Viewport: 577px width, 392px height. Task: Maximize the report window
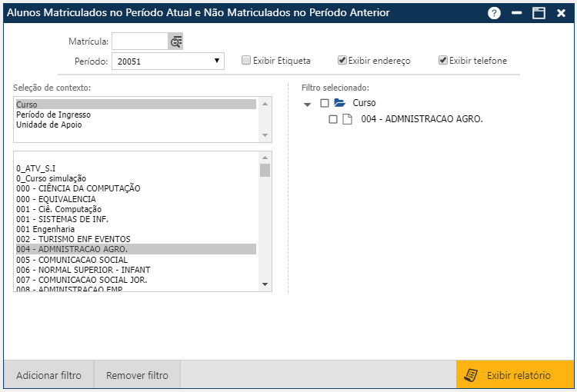point(539,13)
